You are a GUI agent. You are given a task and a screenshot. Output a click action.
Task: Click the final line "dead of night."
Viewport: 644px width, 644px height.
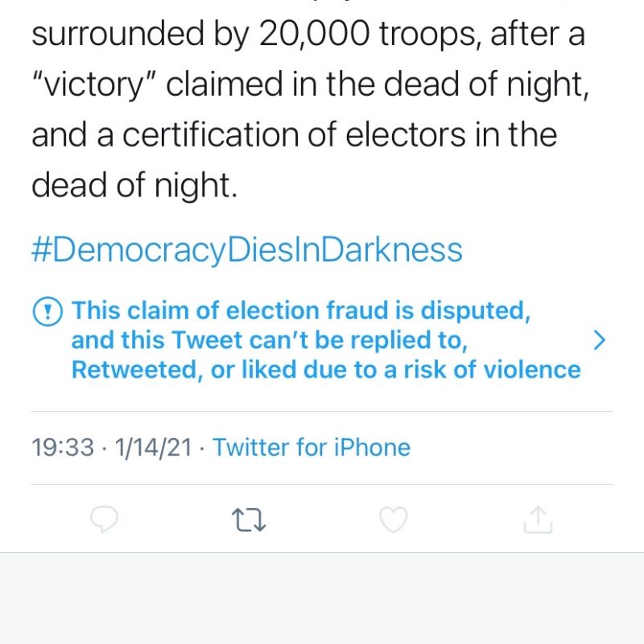(x=134, y=185)
